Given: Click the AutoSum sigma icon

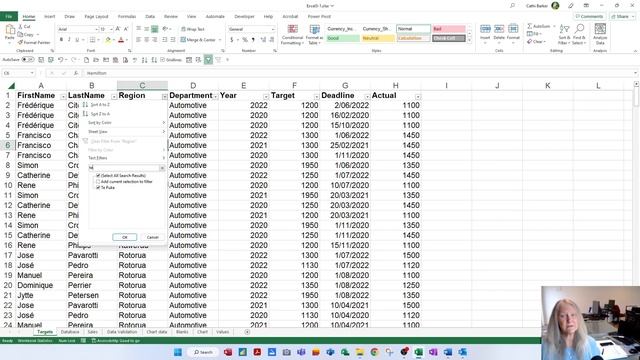Looking at the screenshot, I should [x=530, y=26].
